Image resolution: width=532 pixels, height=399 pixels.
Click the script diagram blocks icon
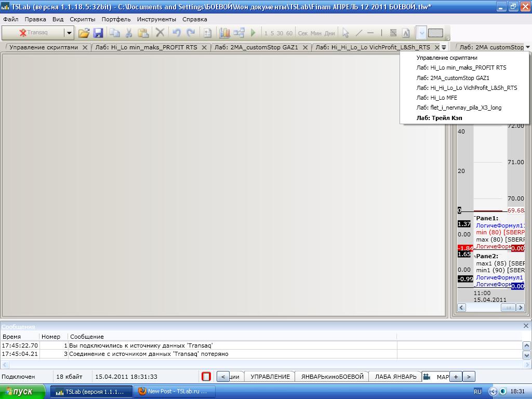click(239, 33)
